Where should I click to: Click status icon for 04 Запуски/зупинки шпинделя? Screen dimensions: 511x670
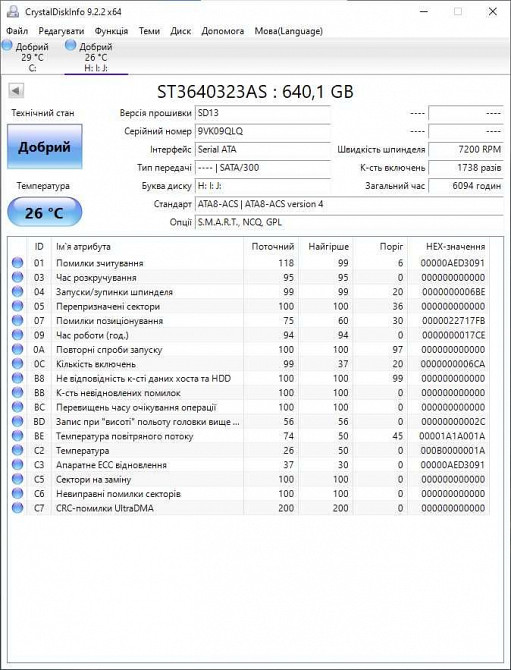pos(18,292)
